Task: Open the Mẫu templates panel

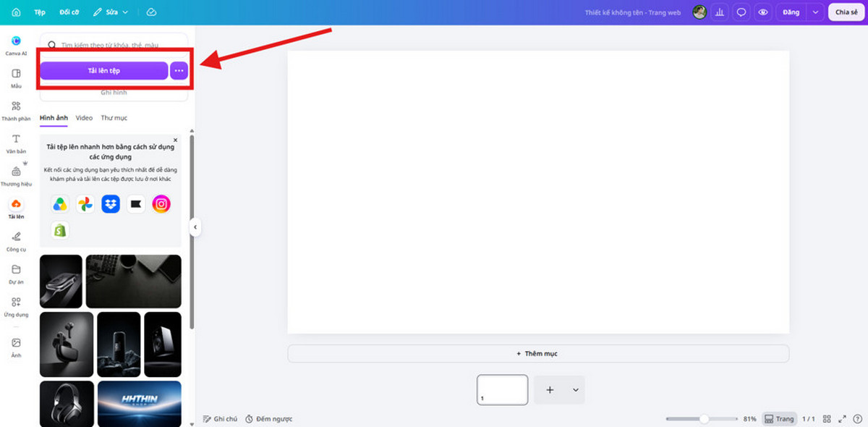Action: (x=16, y=78)
